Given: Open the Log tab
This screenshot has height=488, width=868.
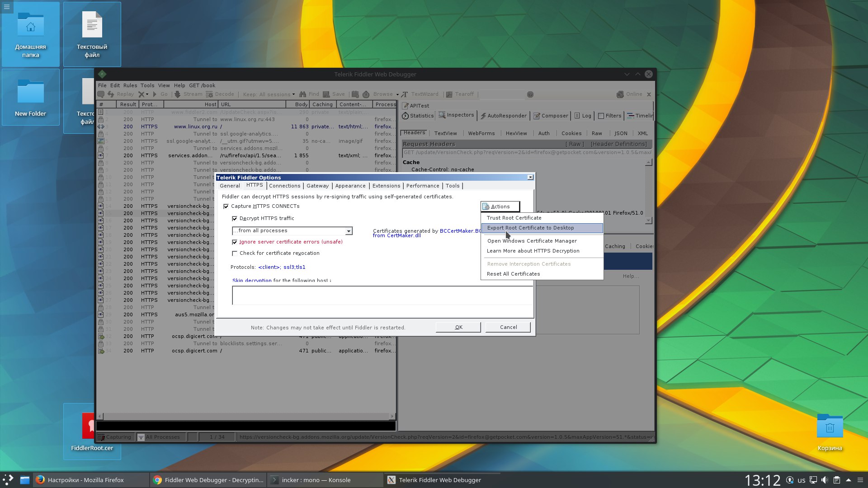Looking at the screenshot, I should coord(583,116).
